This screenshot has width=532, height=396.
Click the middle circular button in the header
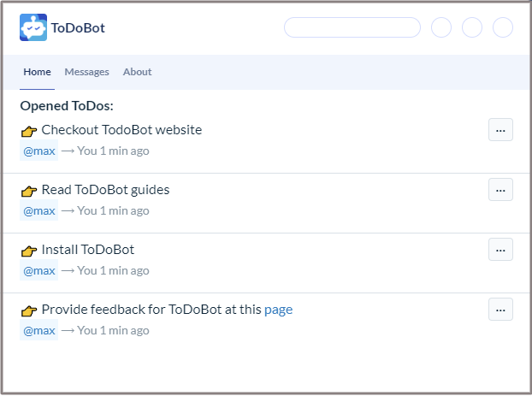pyautogui.click(x=472, y=27)
